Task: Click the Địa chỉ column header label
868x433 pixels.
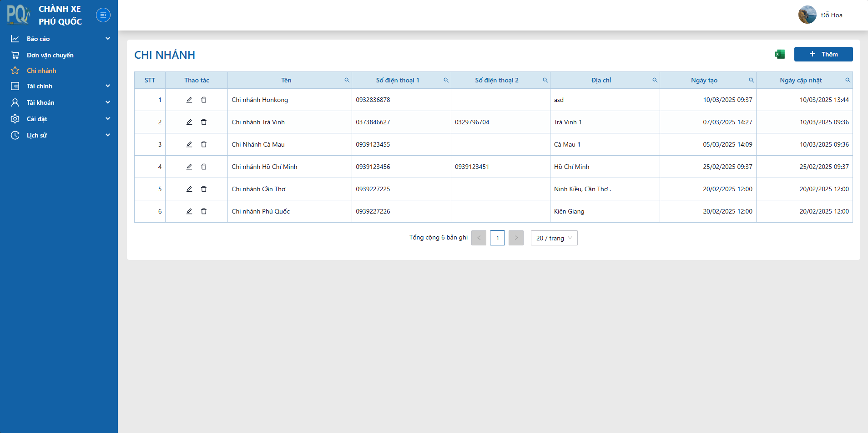Action: tap(601, 80)
